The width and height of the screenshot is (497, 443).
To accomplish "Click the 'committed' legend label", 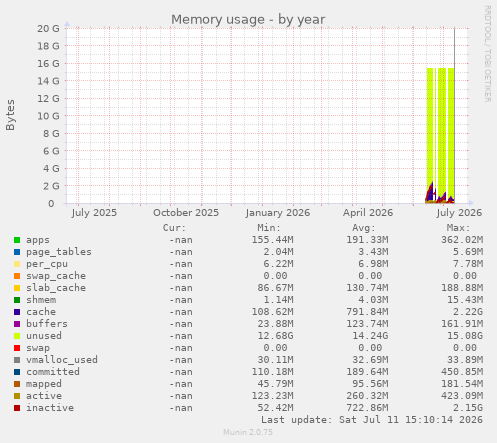I will point(53,372).
